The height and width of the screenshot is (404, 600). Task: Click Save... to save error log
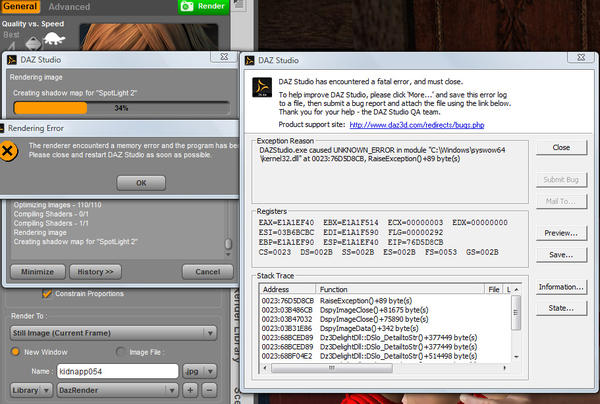pos(561,255)
